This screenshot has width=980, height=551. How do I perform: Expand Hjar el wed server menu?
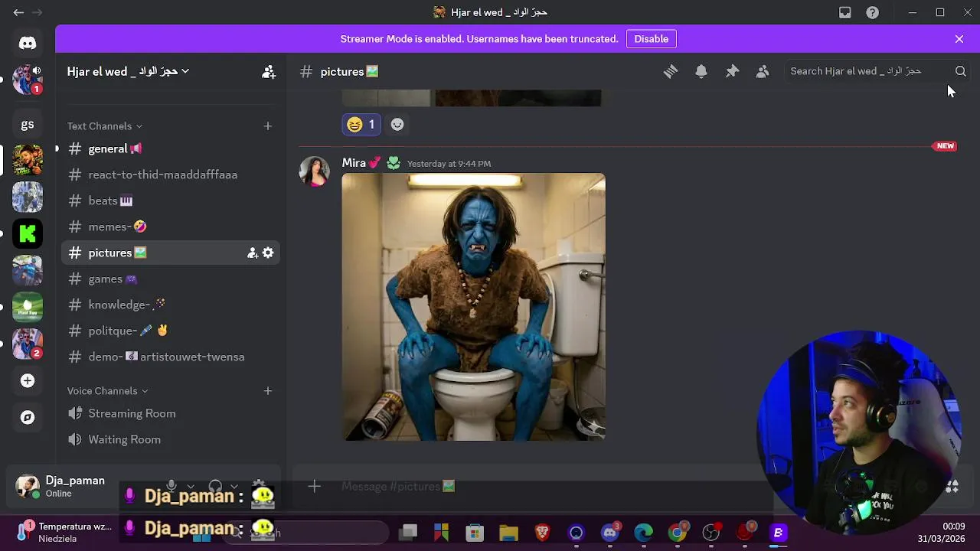pos(128,71)
